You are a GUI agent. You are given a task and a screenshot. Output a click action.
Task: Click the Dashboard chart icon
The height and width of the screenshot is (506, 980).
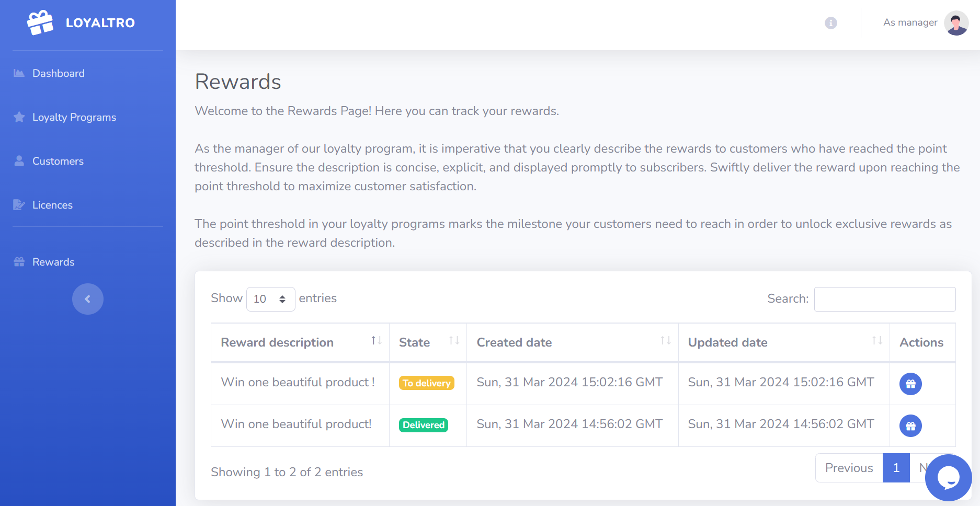(19, 73)
